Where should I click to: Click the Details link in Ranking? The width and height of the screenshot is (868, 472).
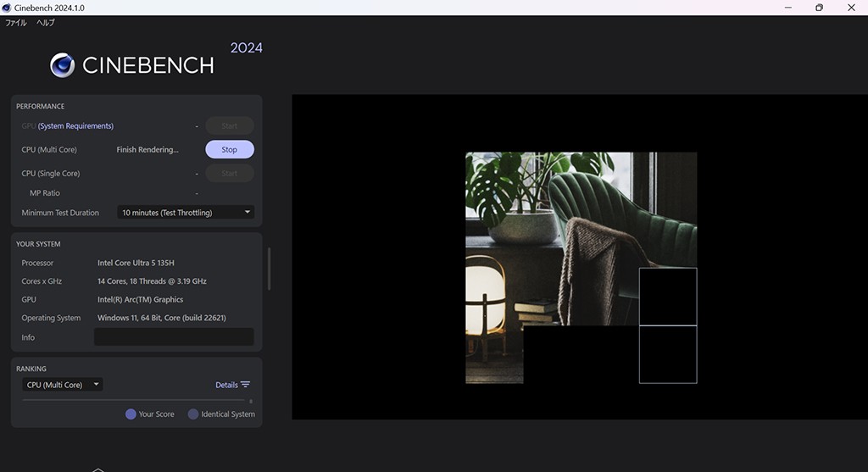(x=226, y=385)
